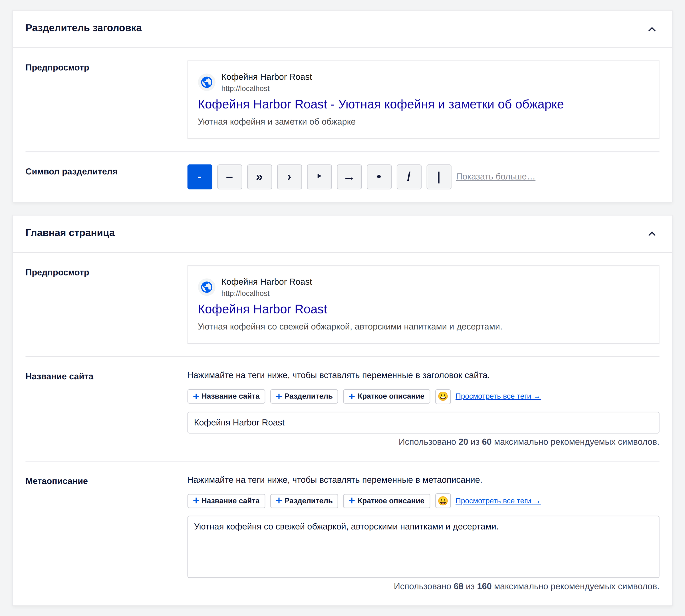Screen dimensions: 685x616
Task: Open 'Просмотреть все теги' link for site title
Action: (498, 396)
